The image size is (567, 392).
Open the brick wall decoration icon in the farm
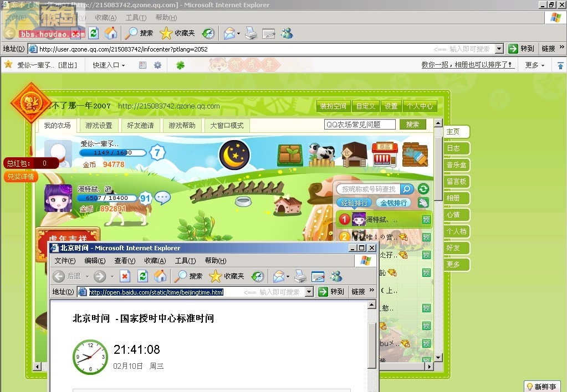tap(415, 154)
